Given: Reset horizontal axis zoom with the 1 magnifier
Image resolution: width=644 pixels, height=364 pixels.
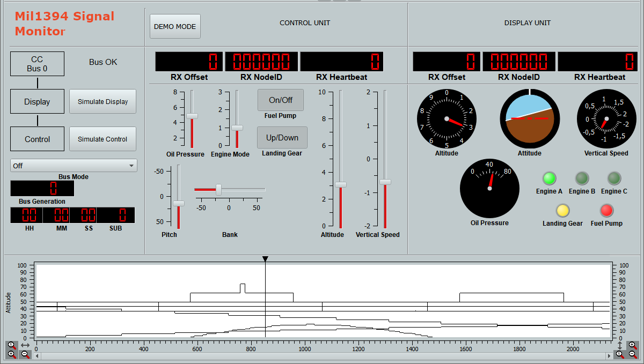Looking at the screenshot, I should (x=11, y=345).
